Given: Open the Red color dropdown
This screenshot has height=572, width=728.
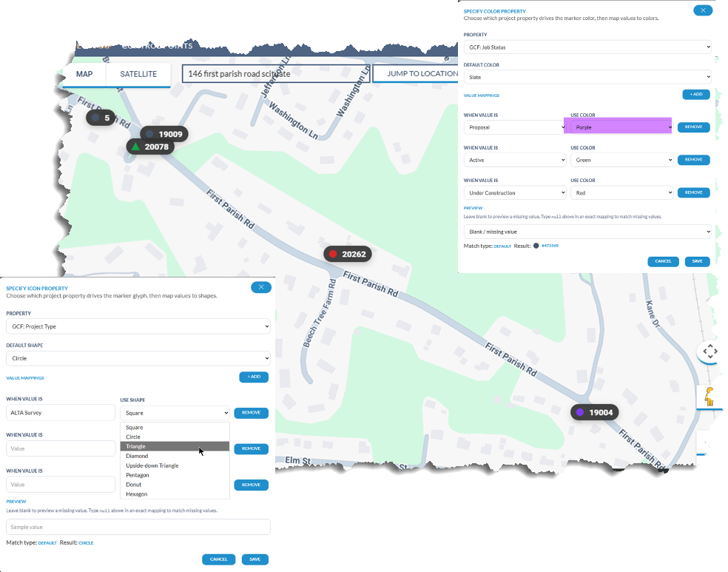Looking at the screenshot, I should (621, 192).
